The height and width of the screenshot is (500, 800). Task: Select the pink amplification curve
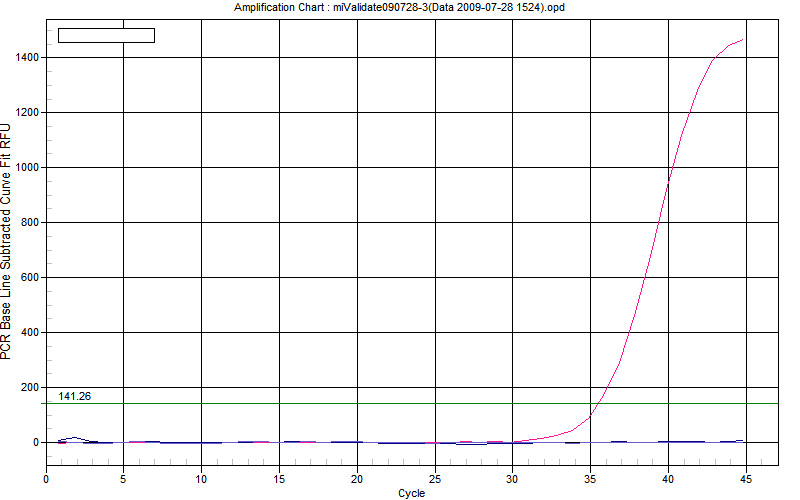(644, 278)
